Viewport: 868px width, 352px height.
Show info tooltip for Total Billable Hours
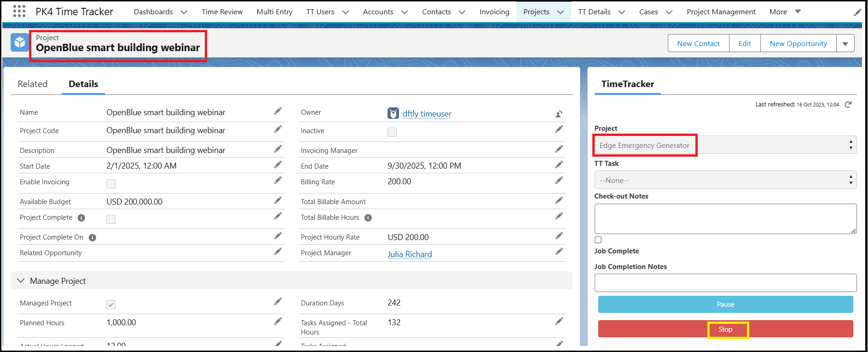coord(368,218)
